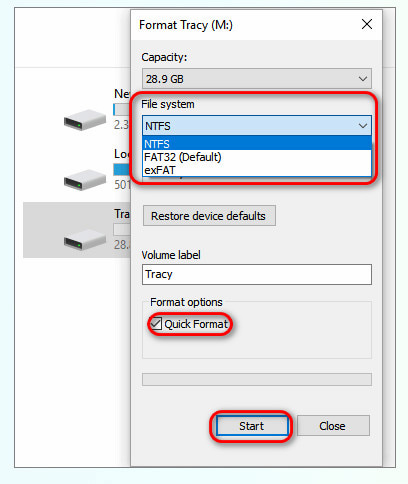
Task: Choose FAT32 (Default) from the list
Action: coord(257,157)
